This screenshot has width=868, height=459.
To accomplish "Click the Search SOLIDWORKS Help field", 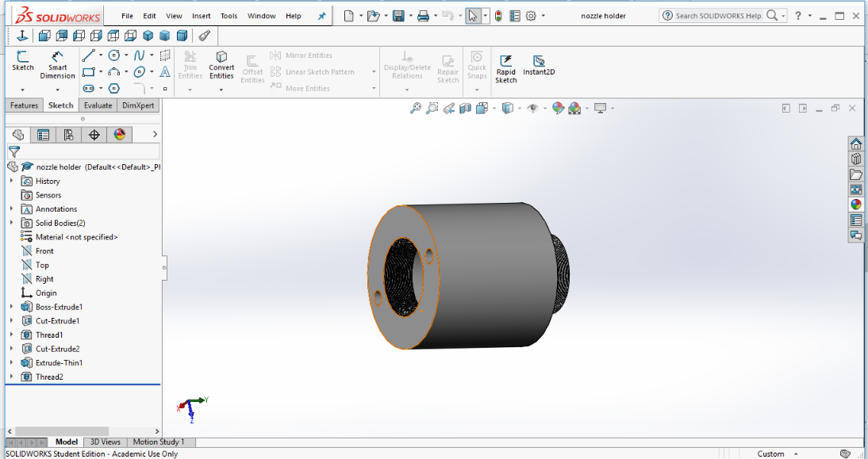I will 719,16.
